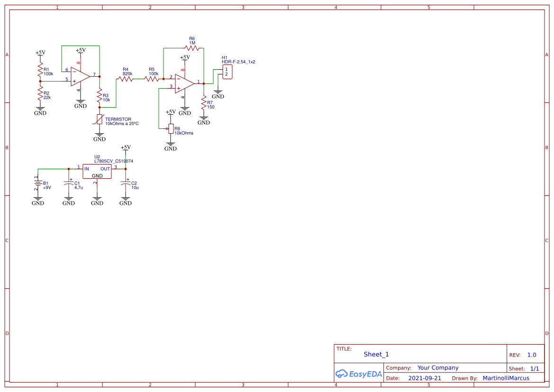The height and width of the screenshot is (392, 554).
Task: Click the H1 header connector symbol
Action: [227, 72]
